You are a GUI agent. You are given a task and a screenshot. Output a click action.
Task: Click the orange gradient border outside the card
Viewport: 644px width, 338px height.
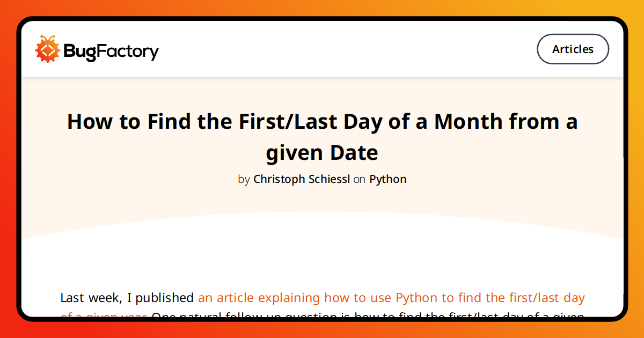click(8, 169)
